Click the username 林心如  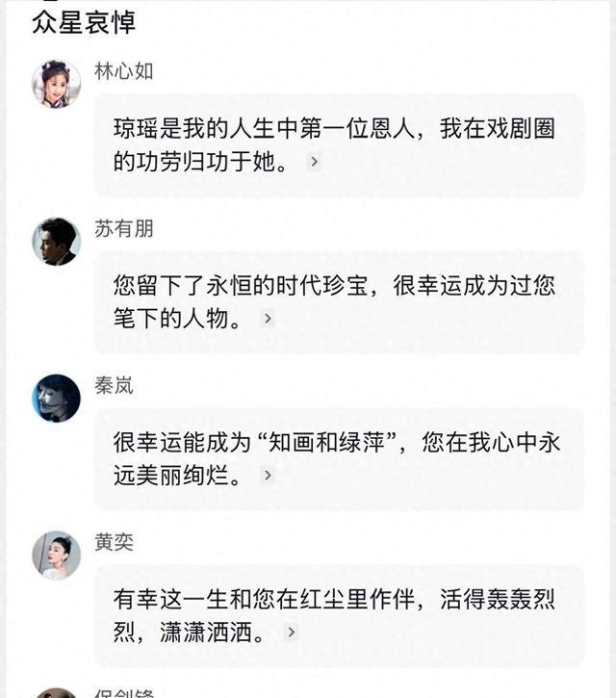click(x=123, y=71)
